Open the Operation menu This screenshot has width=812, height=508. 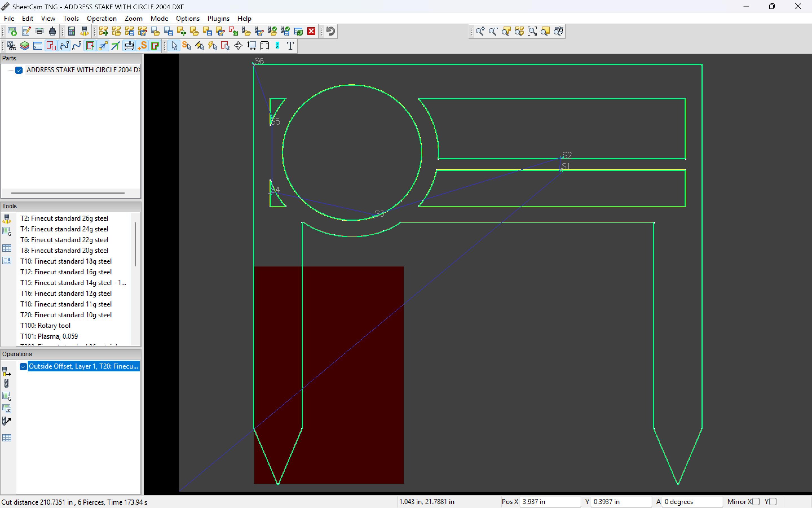[101, 18]
